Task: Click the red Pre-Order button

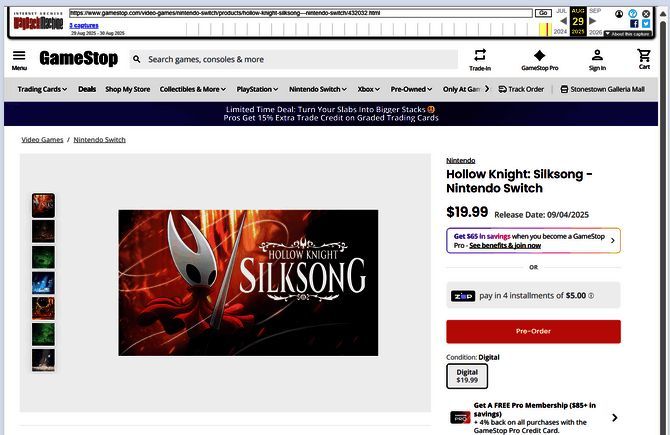Action: [533, 331]
